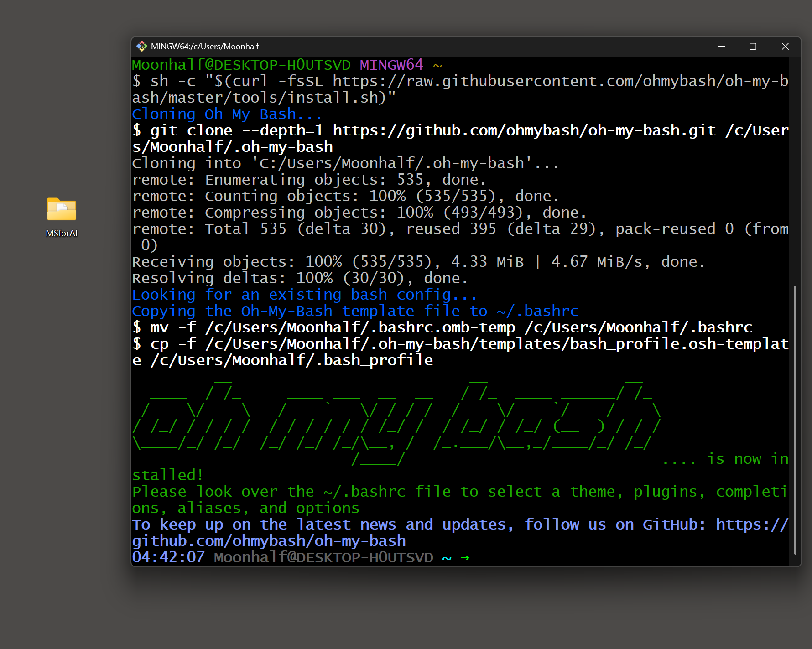Click the 'Copying the Oh-My-Bash template file' line
Screen dimensions: 812x649
(x=355, y=311)
